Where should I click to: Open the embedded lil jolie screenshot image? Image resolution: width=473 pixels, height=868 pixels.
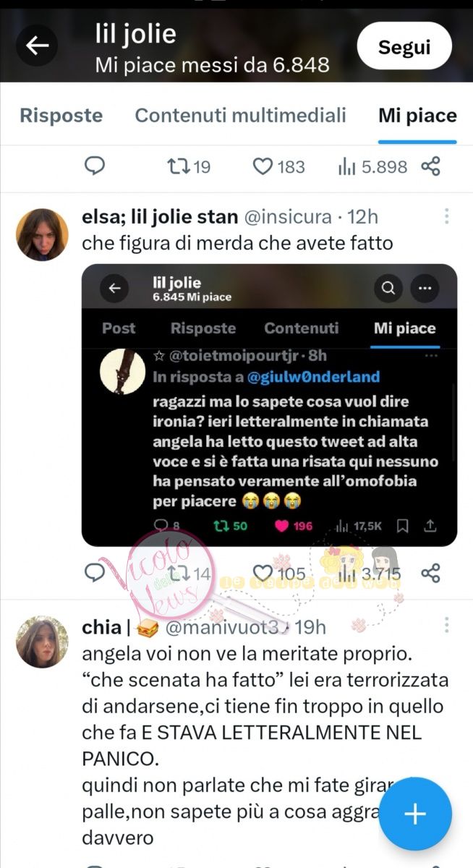point(269,405)
